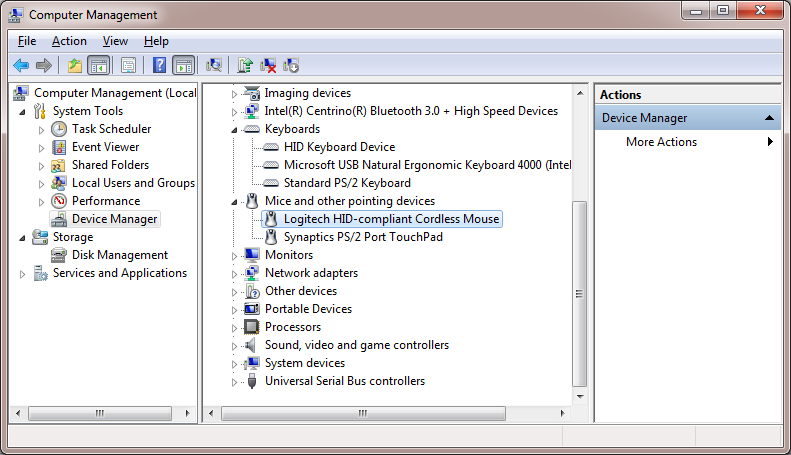Select Microsoft USB Natural Ergonomic Keyboard 4000
Screen dimensions: 791x455
(427, 165)
